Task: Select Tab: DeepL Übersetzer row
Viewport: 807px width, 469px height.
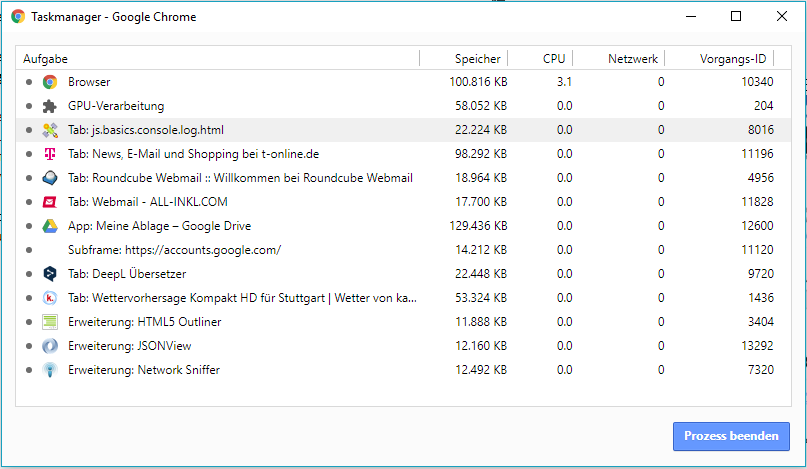Action: [x=403, y=274]
